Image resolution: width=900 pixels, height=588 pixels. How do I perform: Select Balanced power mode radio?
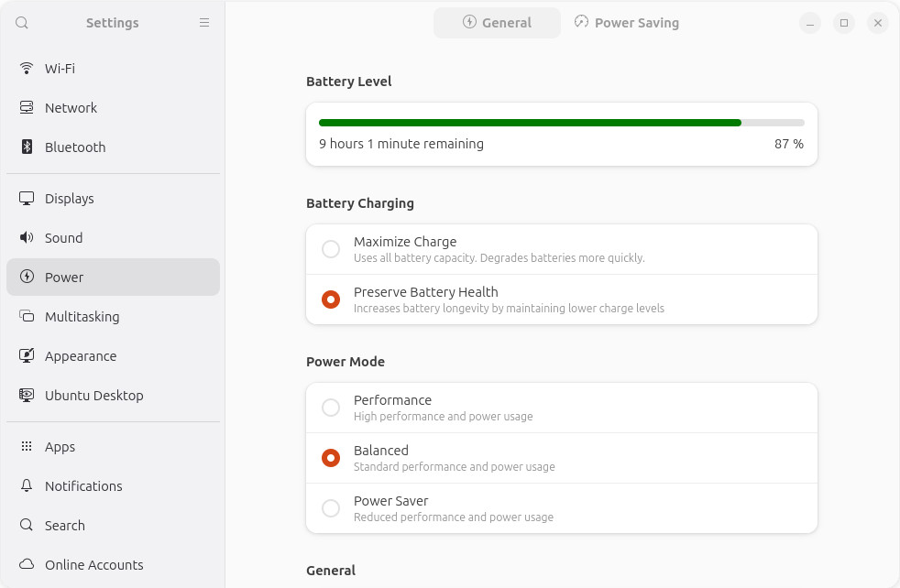pyautogui.click(x=331, y=458)
